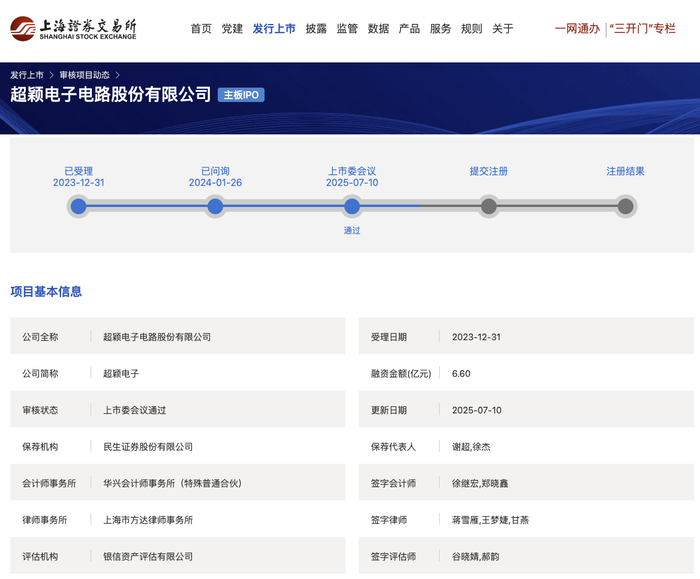Open the 披露 menu item

[x=316, y=29]
